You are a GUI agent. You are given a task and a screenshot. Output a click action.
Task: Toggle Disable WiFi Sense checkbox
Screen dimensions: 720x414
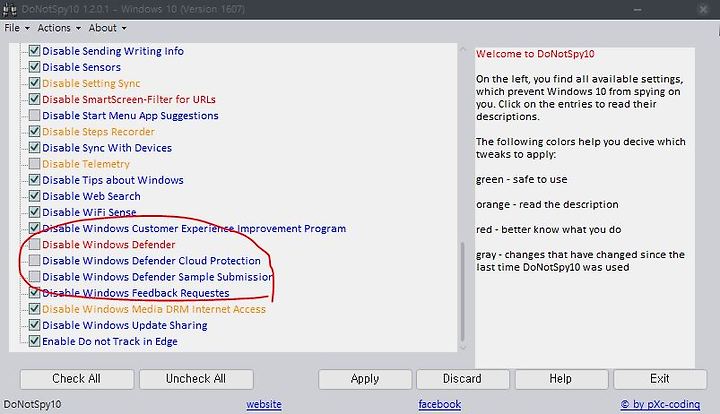[x=34, y=212]
